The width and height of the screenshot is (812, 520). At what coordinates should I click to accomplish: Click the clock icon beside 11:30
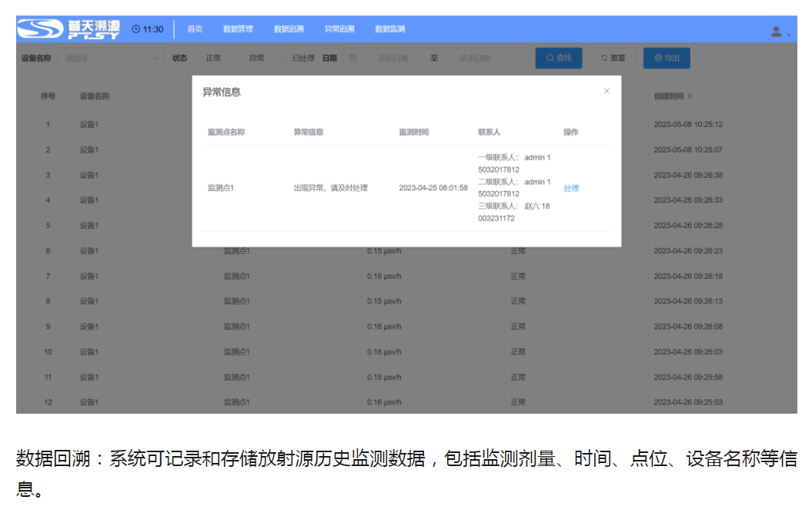[x=136, y=29]
